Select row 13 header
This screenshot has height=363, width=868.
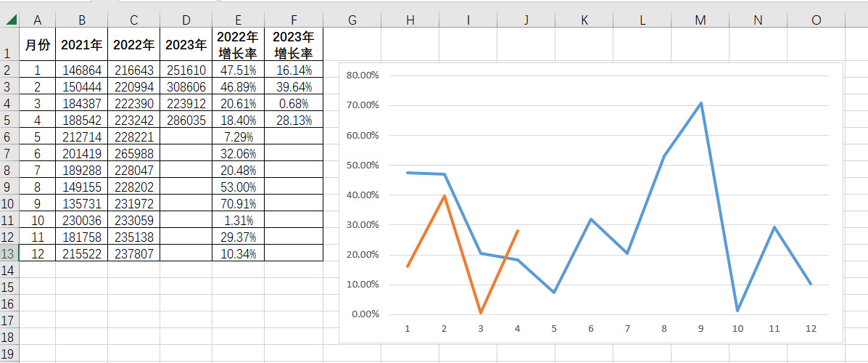click(8, 253)
